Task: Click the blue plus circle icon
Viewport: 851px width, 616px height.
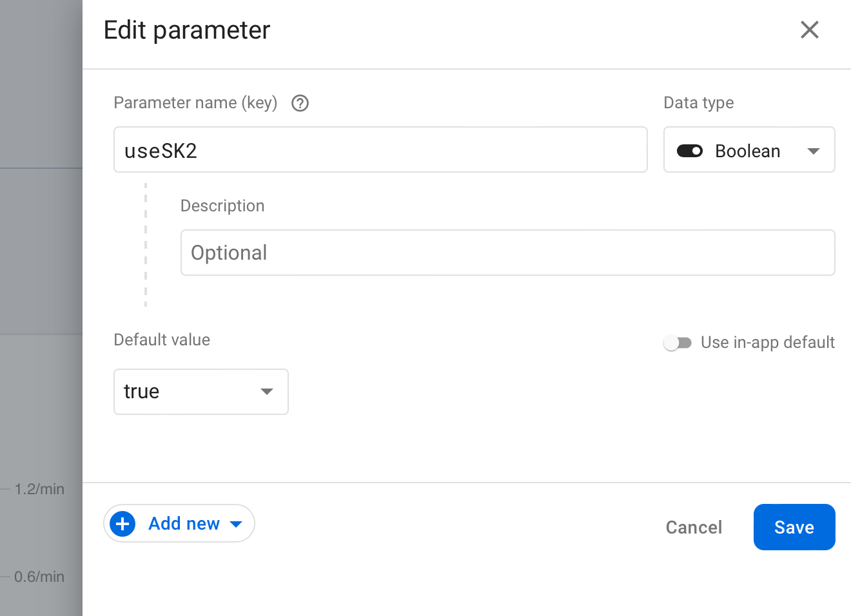Action: pos(122,524)
